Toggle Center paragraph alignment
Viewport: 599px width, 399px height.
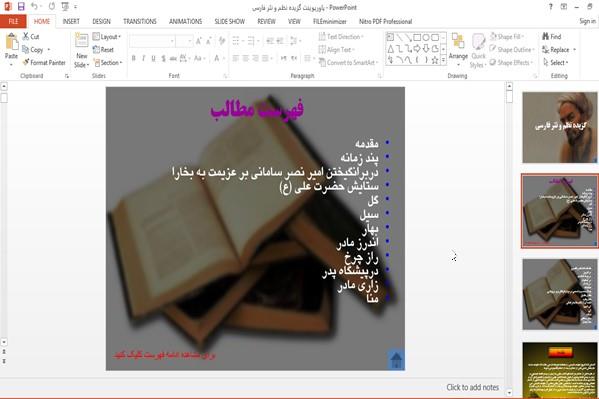coord(246,58)
